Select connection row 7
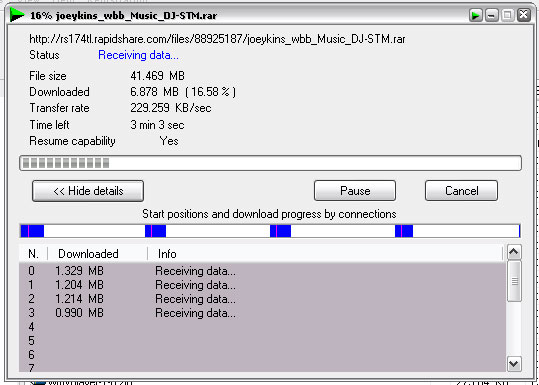The image size is (539, 385). 263,367
